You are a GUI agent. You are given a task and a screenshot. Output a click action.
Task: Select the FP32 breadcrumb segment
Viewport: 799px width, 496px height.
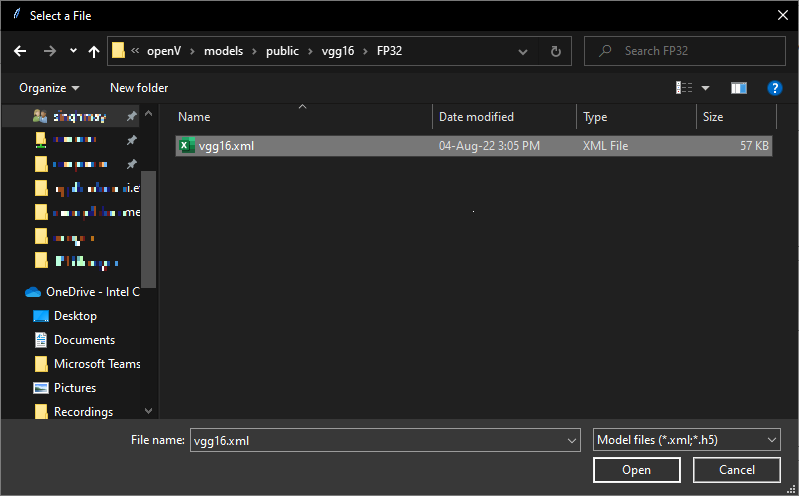[389, 51]
